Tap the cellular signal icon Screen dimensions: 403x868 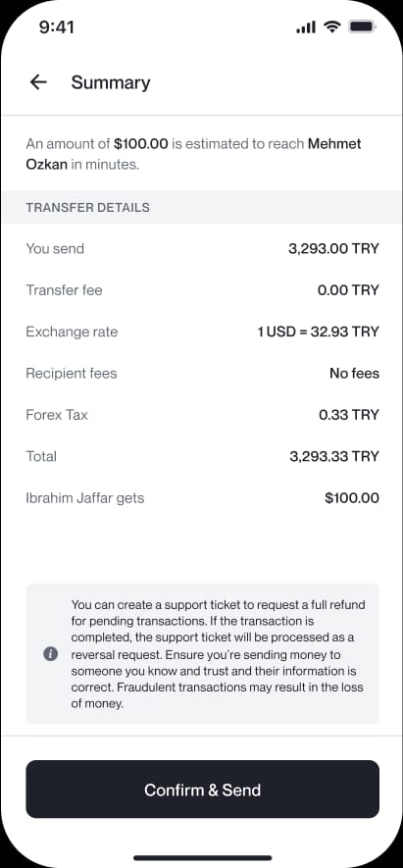306,26
